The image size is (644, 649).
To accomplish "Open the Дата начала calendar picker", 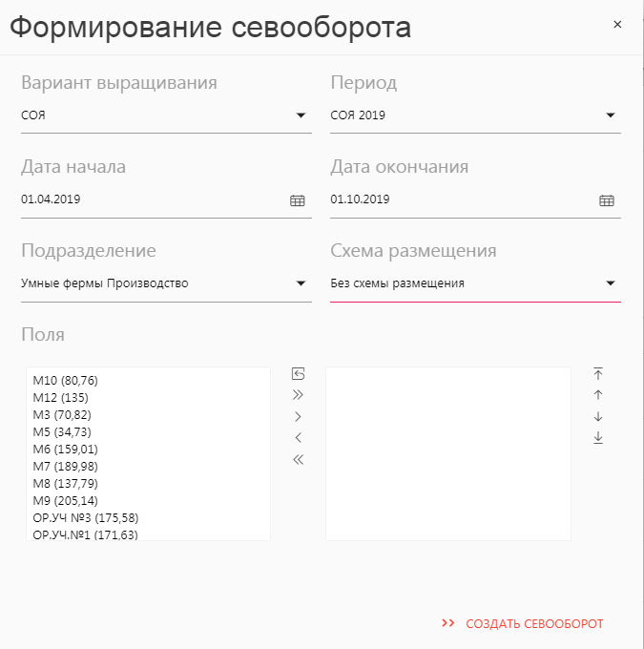I will (x=298, y=200).
